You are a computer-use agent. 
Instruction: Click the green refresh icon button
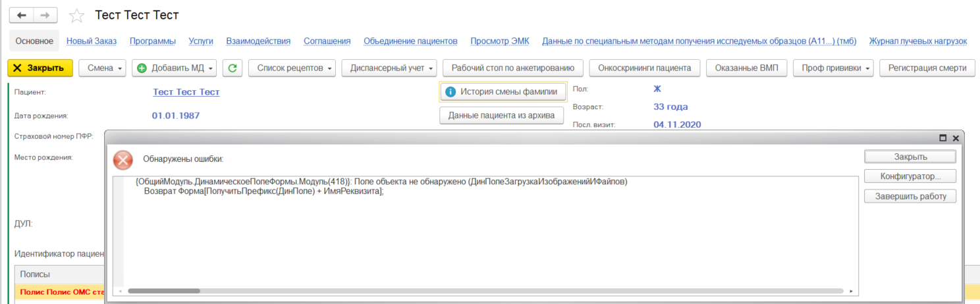point(232,68)
